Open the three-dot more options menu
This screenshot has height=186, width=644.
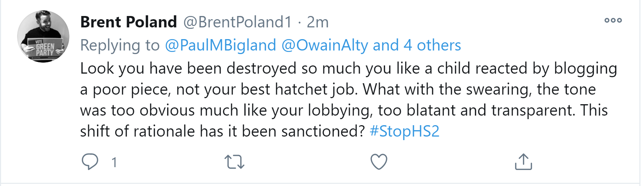pyautogui.click(x=613, y=20)
